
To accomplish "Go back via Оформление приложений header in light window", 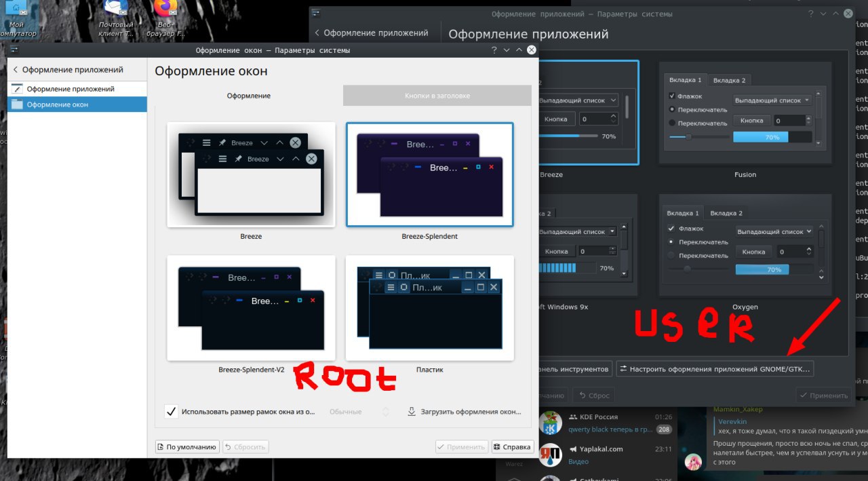I will [x=68, y=69].
